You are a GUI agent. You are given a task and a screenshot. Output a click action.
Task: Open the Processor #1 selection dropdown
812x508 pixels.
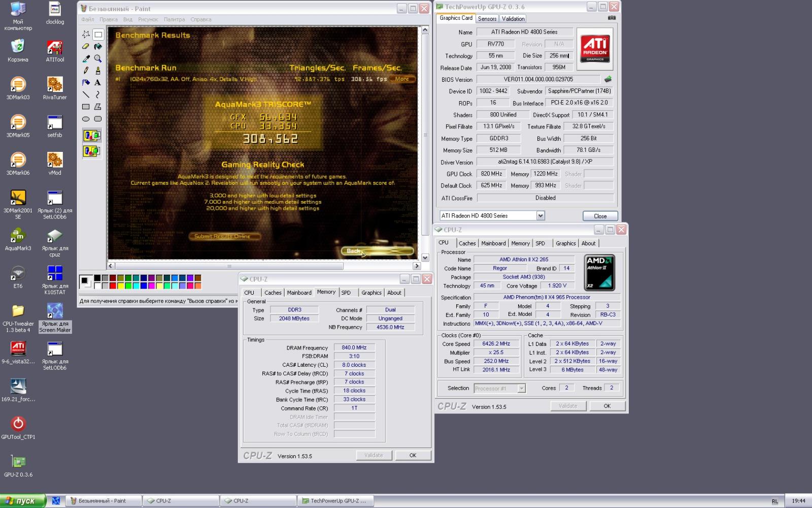(x=521, y=389)
